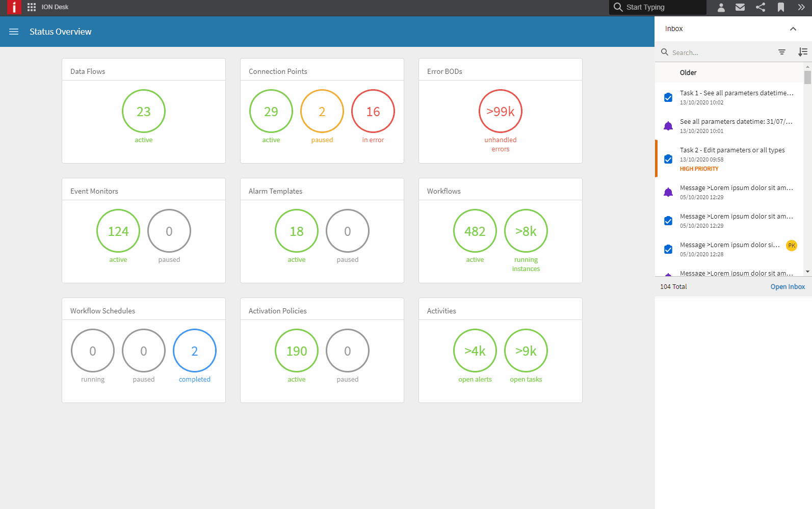
Task: Click the Open Inbox link
Action: pos(787,287)
